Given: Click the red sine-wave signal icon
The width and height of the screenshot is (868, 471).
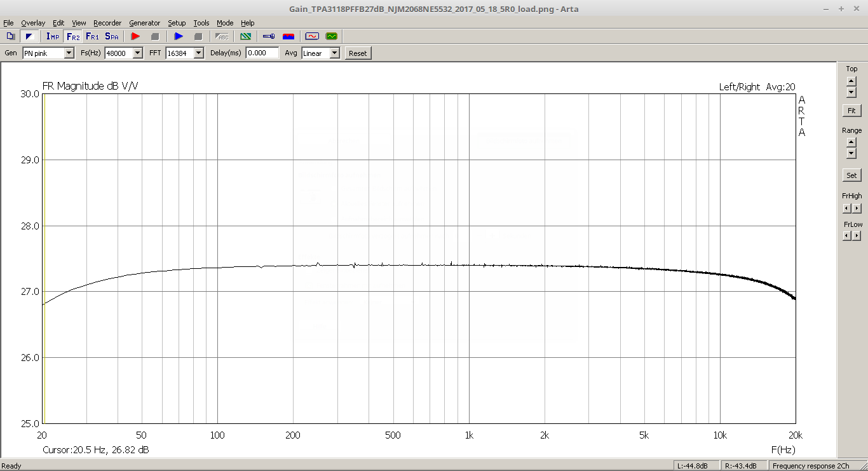Looking at the screenshot, I should pyautogui.click(x=311, y=36).
